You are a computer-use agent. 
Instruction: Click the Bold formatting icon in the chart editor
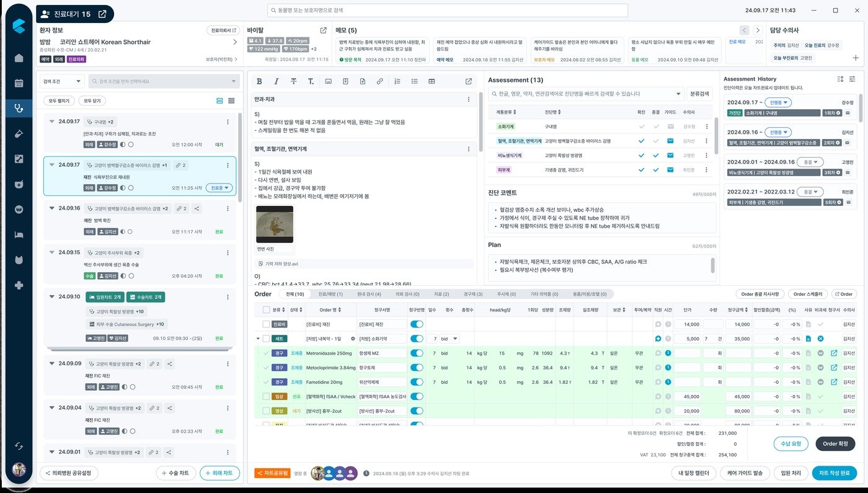coord(259,81)
